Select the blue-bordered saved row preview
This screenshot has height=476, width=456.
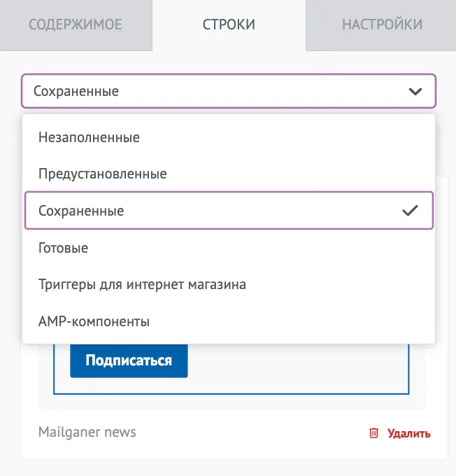point(231,369)
